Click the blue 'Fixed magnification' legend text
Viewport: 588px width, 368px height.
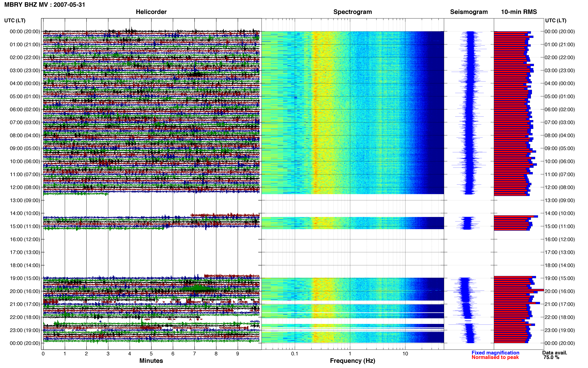click(495, 353)
